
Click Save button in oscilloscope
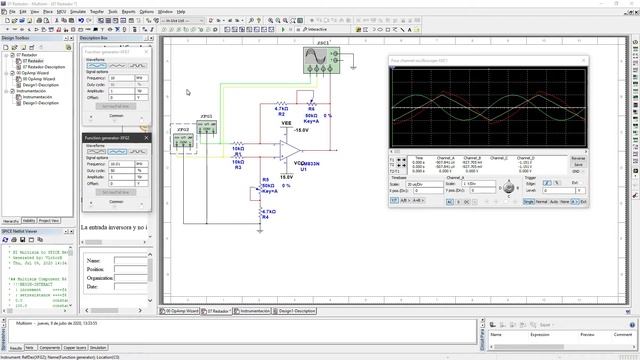point(578,165)
